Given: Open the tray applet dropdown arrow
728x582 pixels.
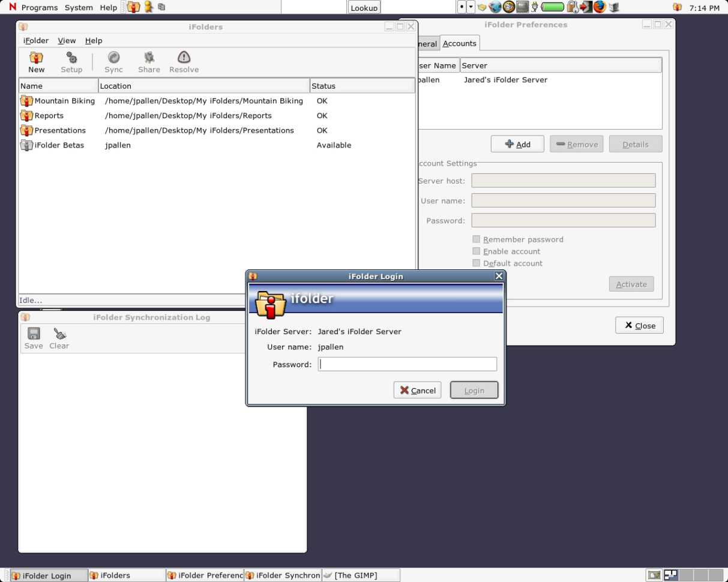Looking at the screenshot, I should (471, 7).
